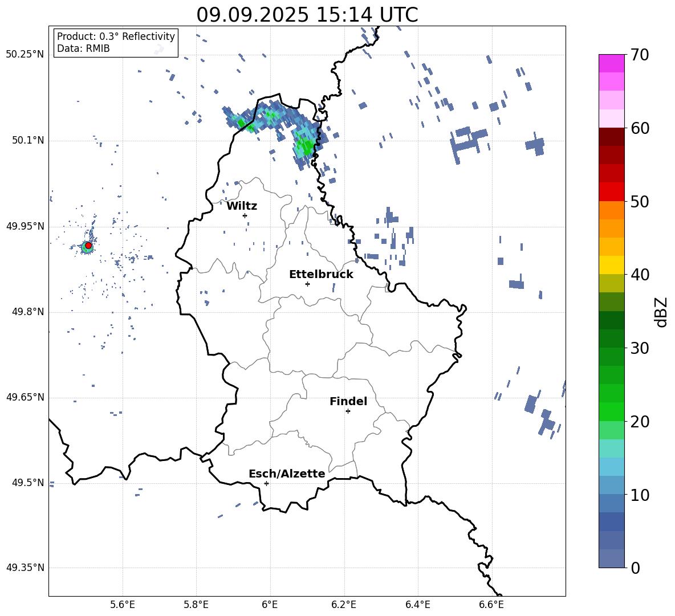Screen dimensions: 675x616
Task: Click the 6.6°E longitude label
Action: coord(491,605)
